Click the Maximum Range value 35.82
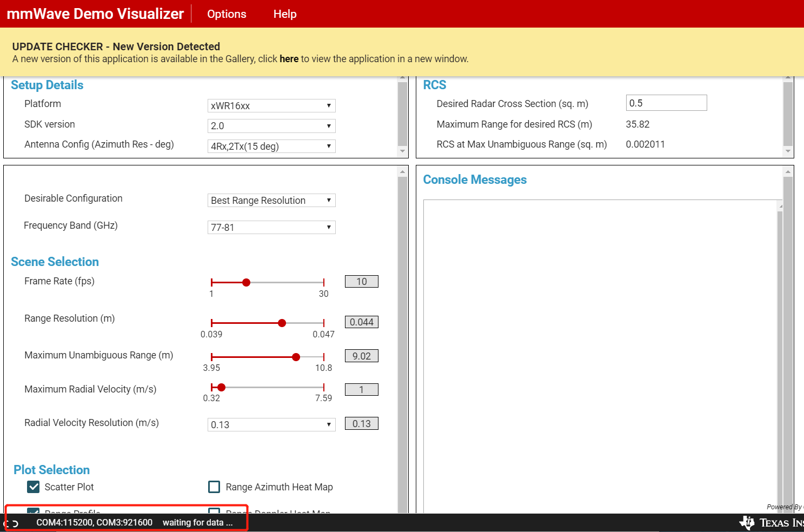Image resolution: width=804 pixels, height=532 pixels. click(638, 124)
